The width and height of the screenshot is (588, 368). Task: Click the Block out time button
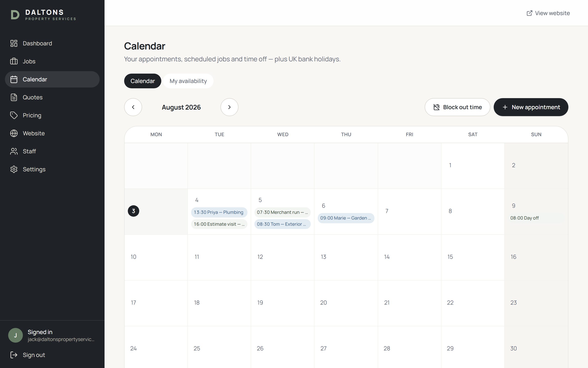457,107
